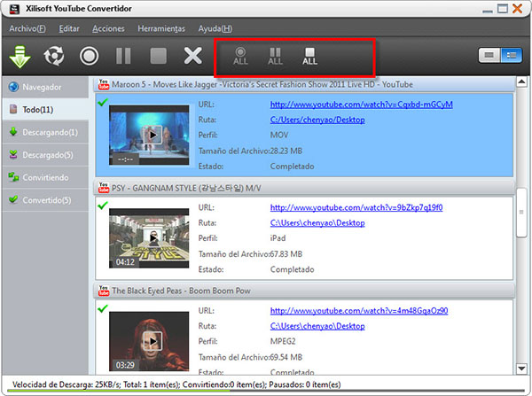Open the Ayuda(H) menu
The width and height of the screenshot is (532, 396).
215,28
